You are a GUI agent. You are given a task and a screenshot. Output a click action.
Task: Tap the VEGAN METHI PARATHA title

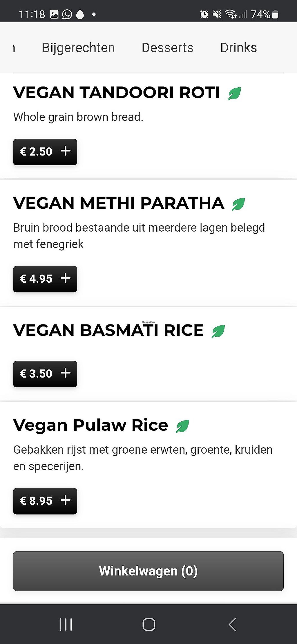[119, 203]
